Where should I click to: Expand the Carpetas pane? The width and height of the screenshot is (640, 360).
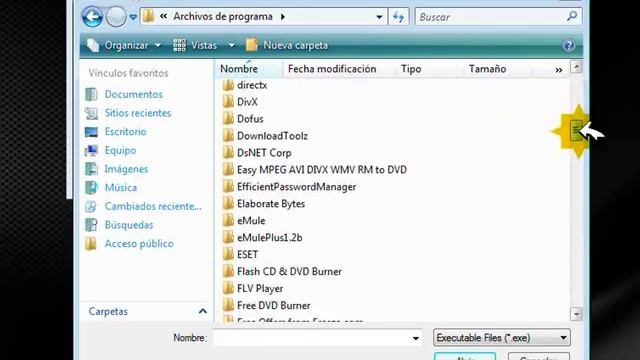(202, 311)
